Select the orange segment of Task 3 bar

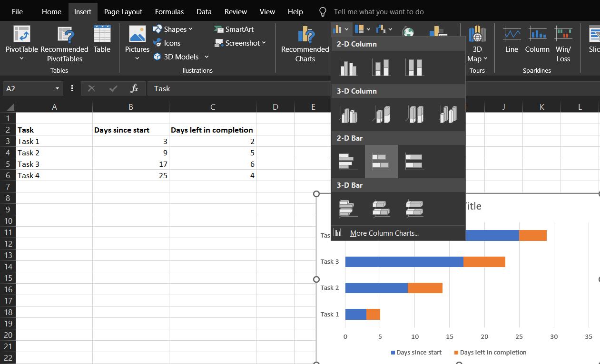coord(484,261)
